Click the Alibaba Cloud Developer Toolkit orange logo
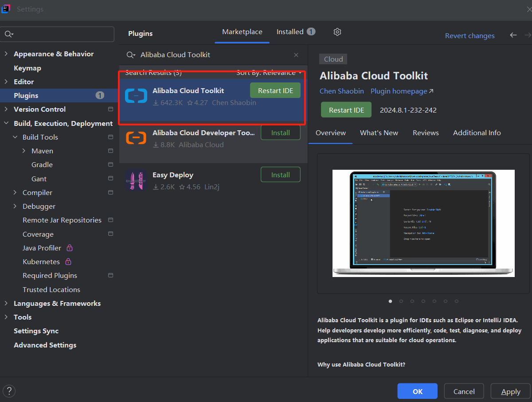 (x=136, y=138)
